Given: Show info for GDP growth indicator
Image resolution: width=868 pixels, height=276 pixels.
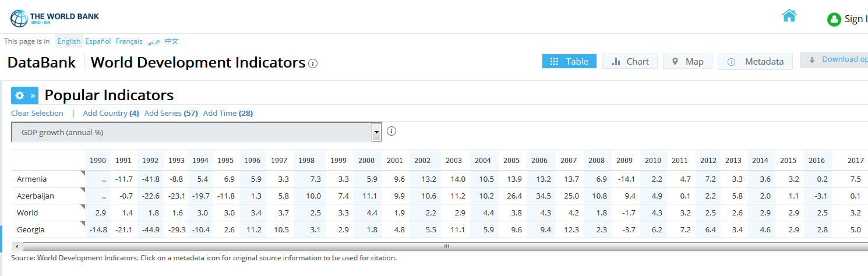Looking at the screenshot, I should 391,131.
